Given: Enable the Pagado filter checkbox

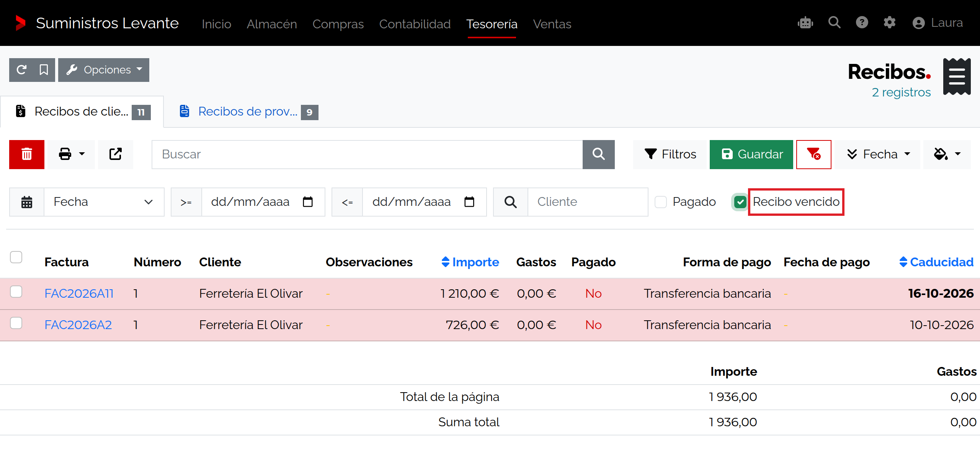Looking at the screenshot, I should pyautogui.click(x=661, y=202).
